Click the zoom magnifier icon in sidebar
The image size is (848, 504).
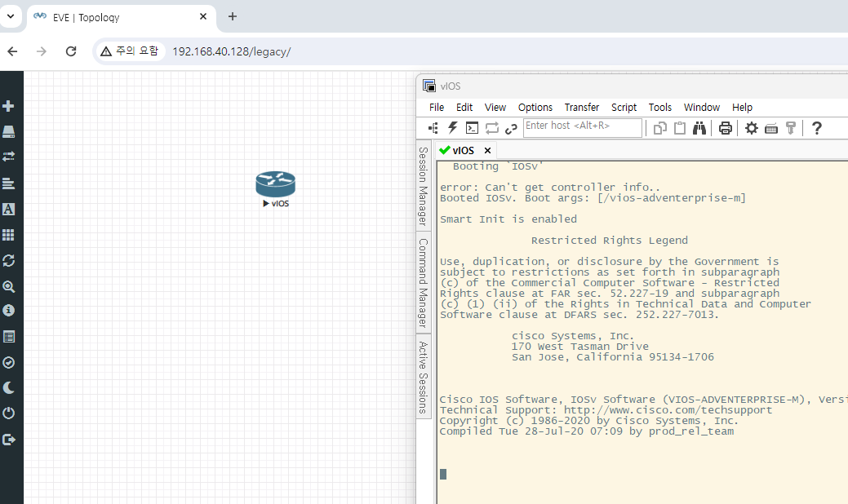tap(8, 286)
